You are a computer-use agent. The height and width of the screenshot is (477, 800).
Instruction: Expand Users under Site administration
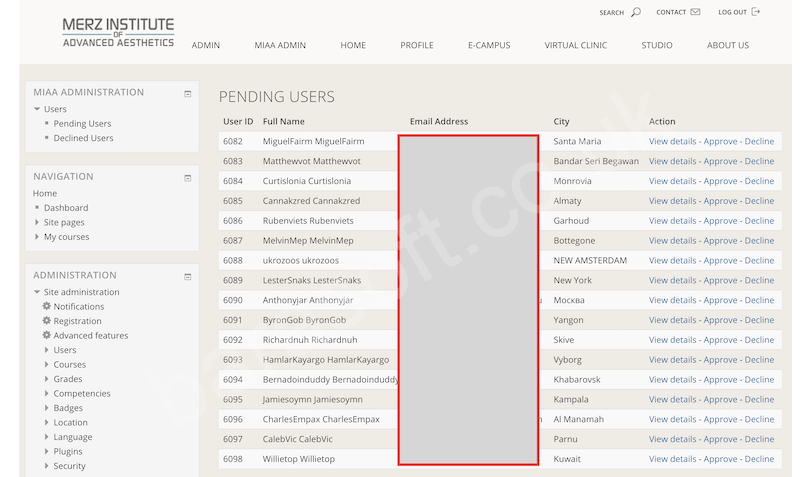(x=46, y=350)
